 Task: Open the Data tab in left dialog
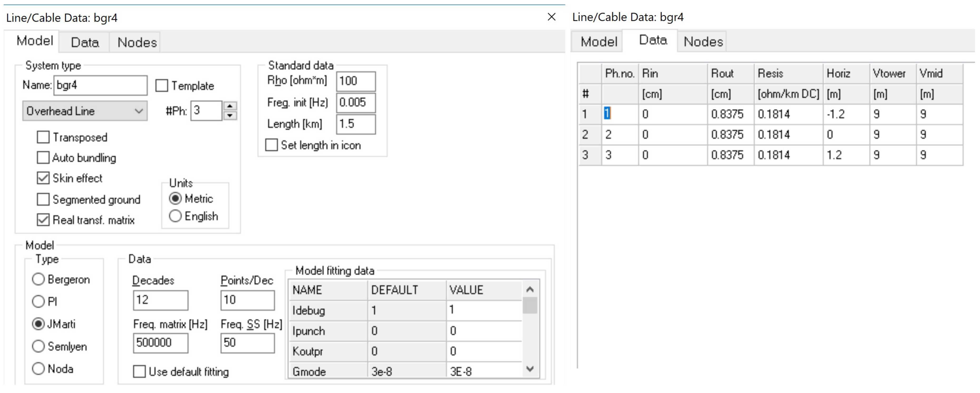coord(85,42)
